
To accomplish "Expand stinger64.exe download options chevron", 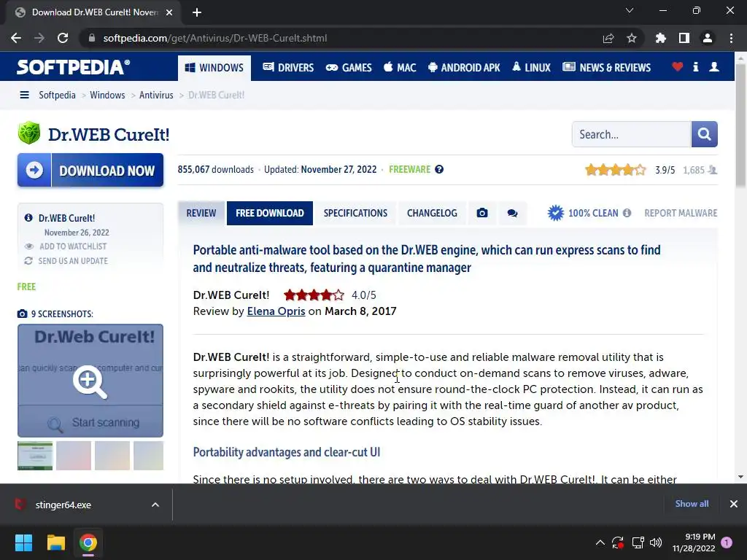I will (155, 505).
